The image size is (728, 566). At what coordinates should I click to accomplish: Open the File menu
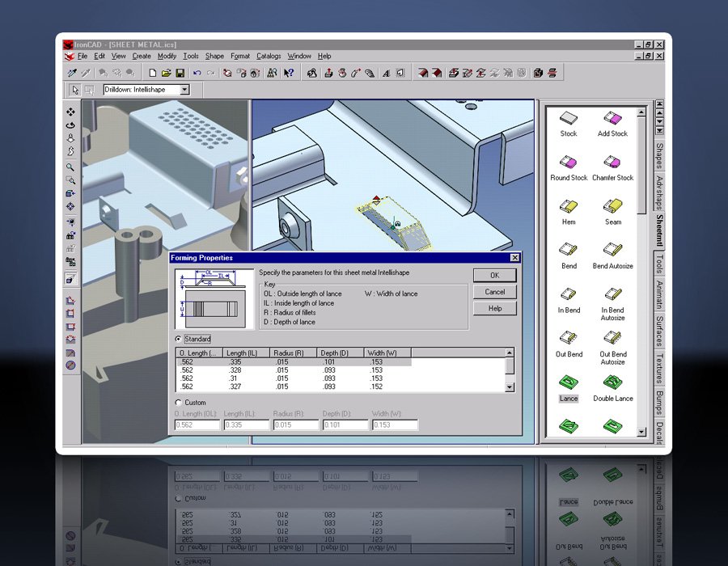coord(83,56)
